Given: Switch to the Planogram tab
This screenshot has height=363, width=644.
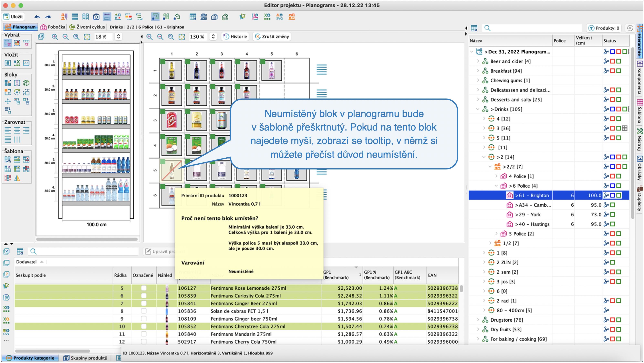Looking at the screenshot, I should click(21, 27).
